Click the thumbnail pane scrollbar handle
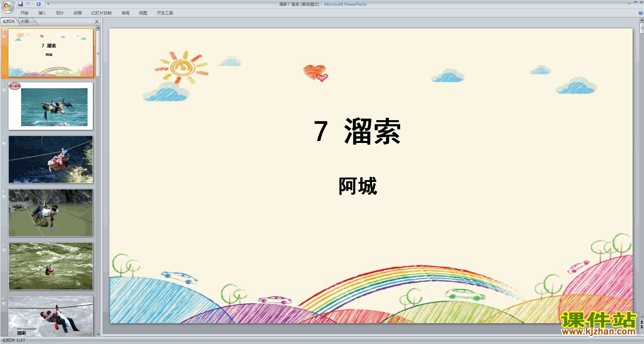 (98, 54)
